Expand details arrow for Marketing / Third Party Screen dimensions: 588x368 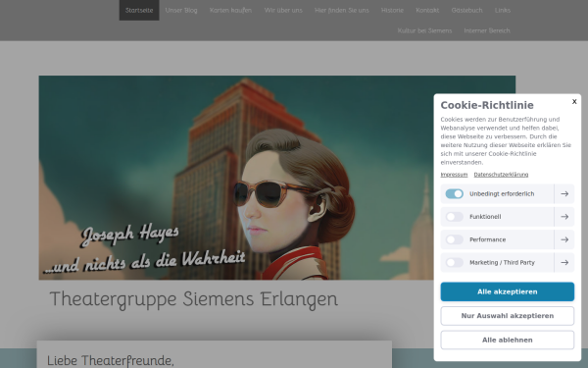[564, 262]
